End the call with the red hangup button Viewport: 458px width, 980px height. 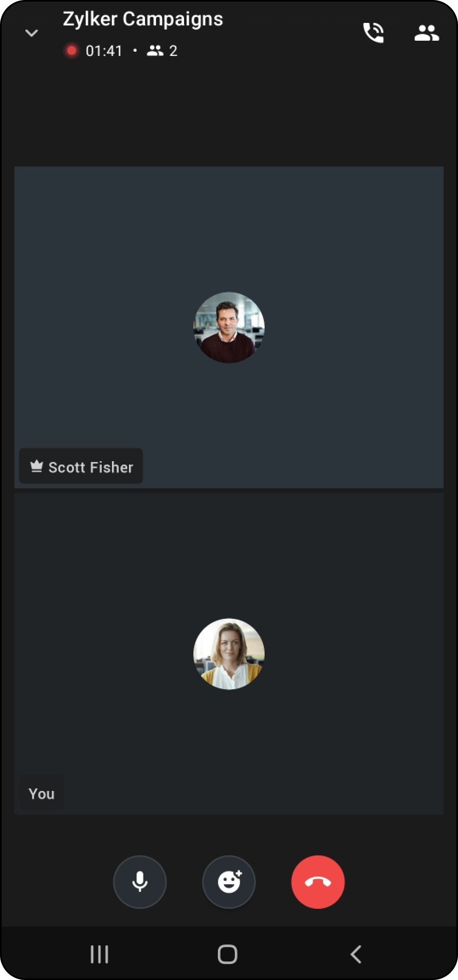(318, 882)
